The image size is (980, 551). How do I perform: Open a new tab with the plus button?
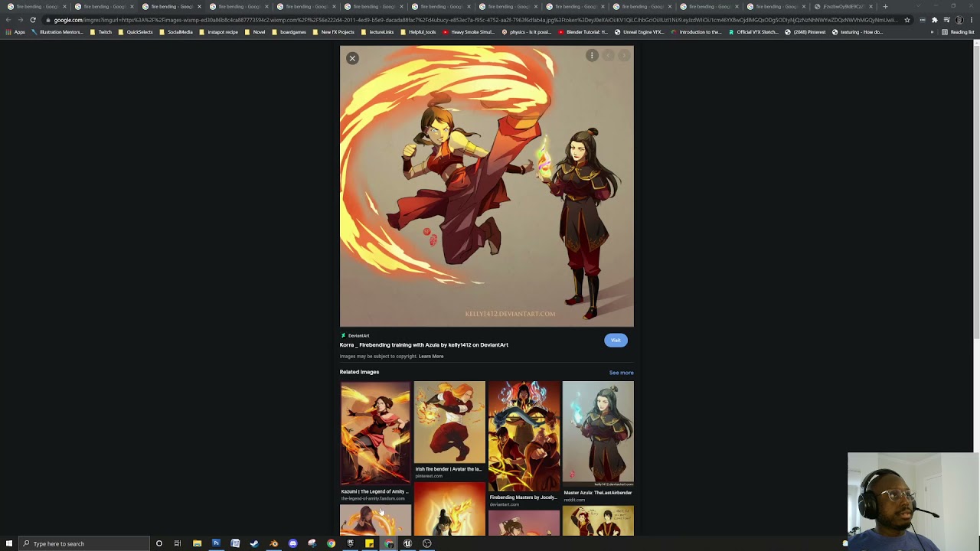(x=885, y=6)
